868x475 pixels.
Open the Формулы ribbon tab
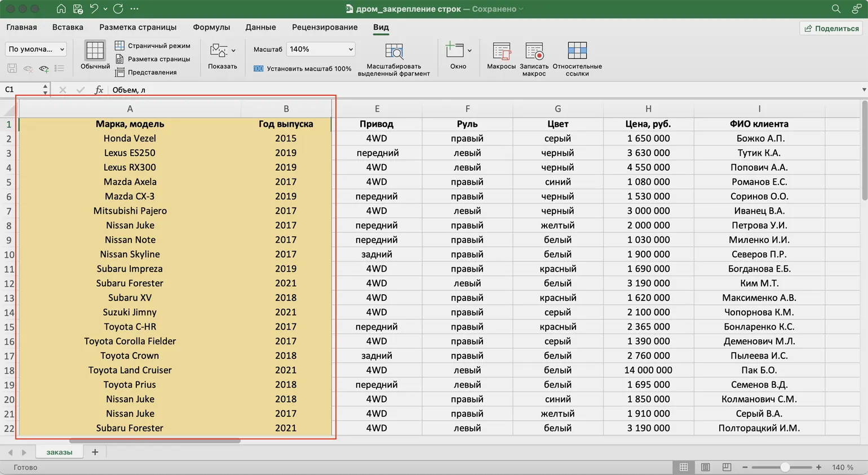click(x=211, y=27)
